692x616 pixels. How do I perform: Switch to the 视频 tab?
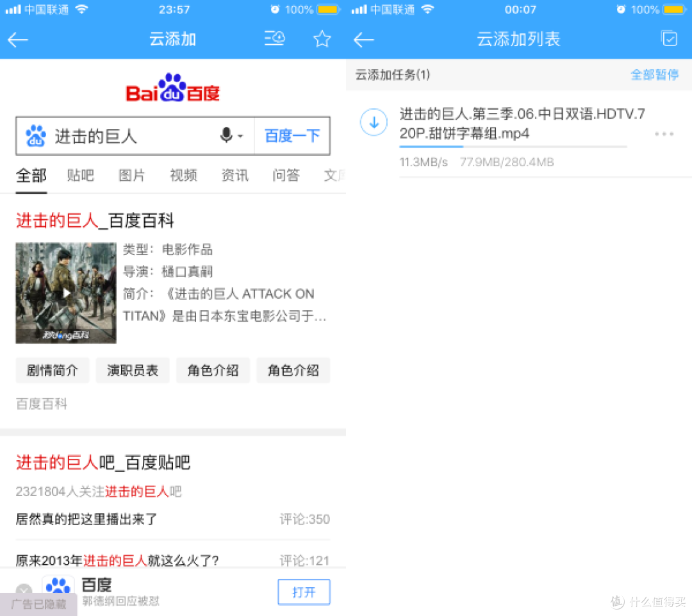tap(184, 176)
